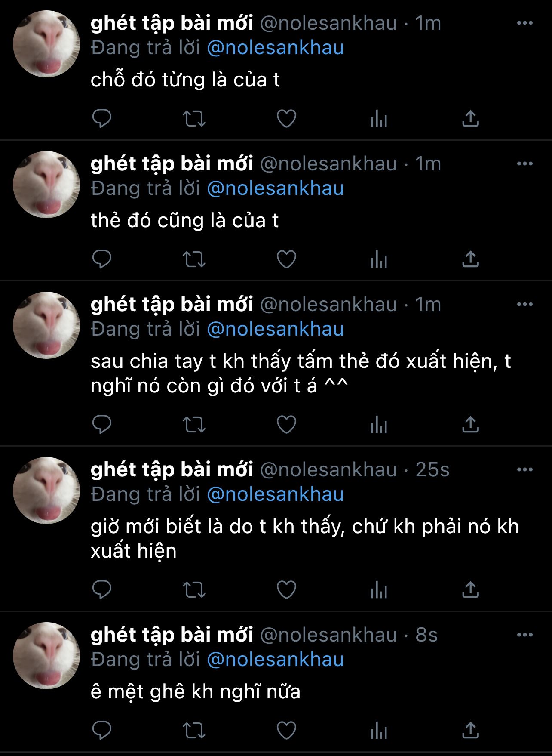The width and height of the screenshot is (552, 756).
Task: Like the "ê mệt ghê kh nghĩ nữa" tweet
Action: 286,730
